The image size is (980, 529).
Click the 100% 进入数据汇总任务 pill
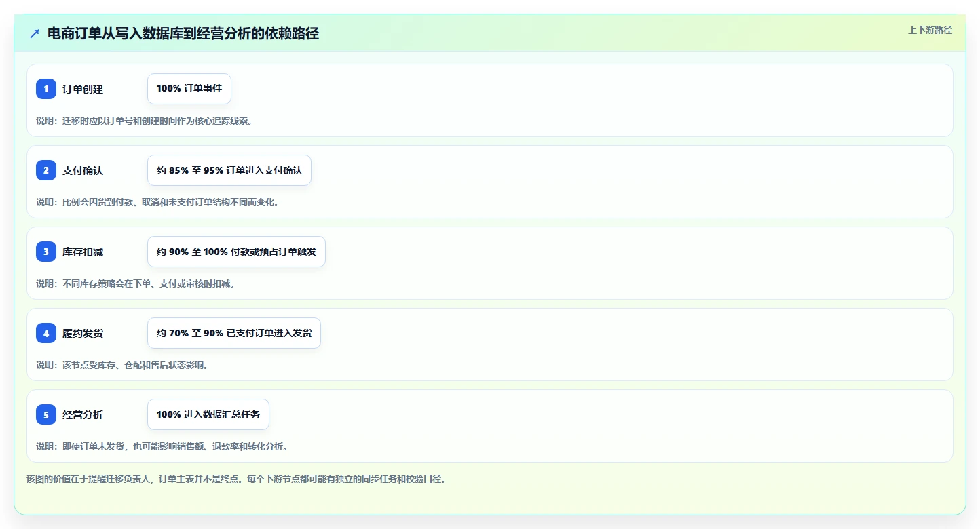pyautogui.click(x=208, y=414)
